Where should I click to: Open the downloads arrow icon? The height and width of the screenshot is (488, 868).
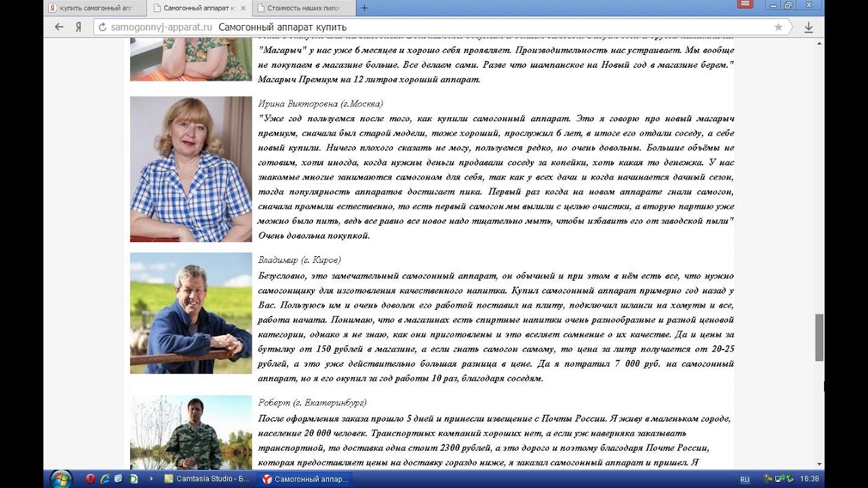pyautogui.click(x=808, y=27)
